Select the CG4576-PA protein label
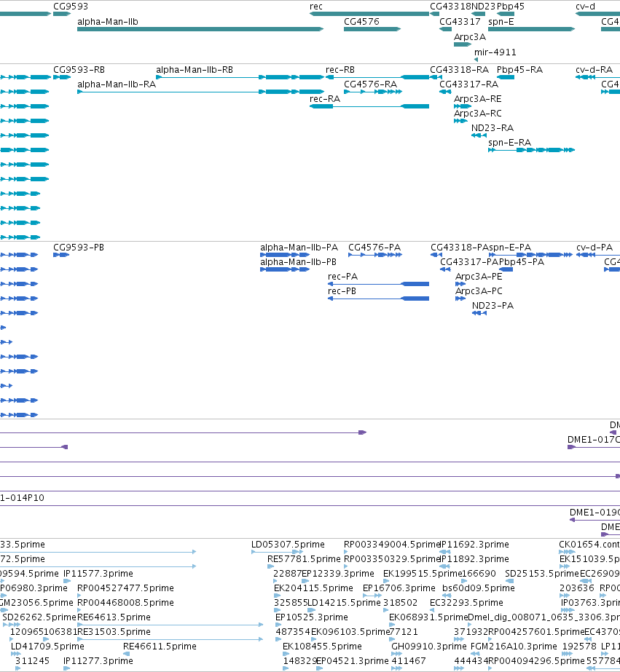Screen dimensions: 620x672 tap(374, 248)
